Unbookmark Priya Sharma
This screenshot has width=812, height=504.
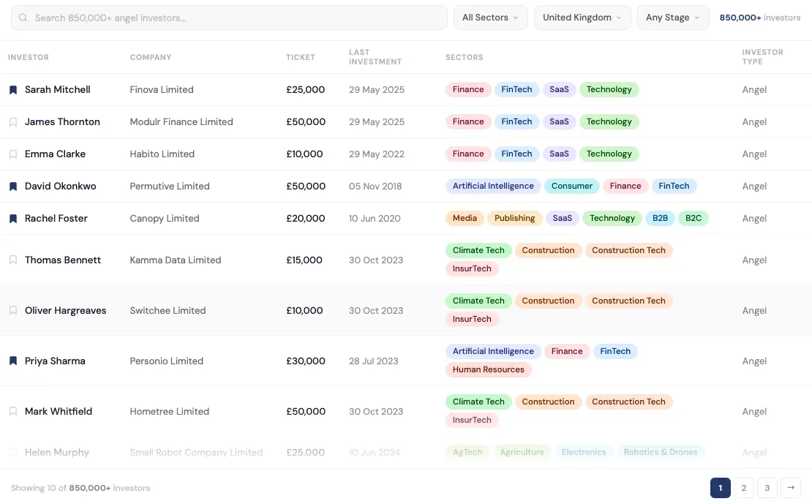point(13,361)
